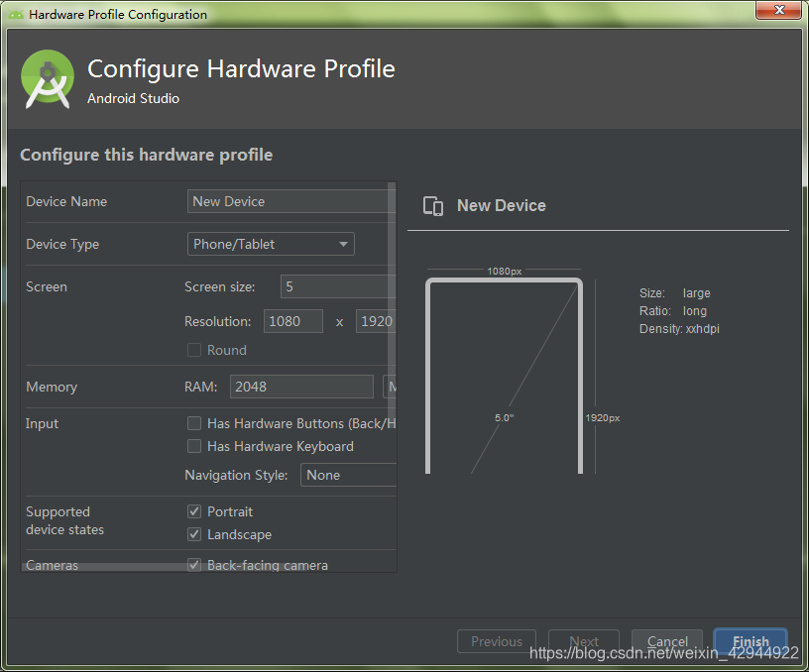Uncheck the Landscape device state
This screenshot has width=809, height=672.
[x=194, y=534]
